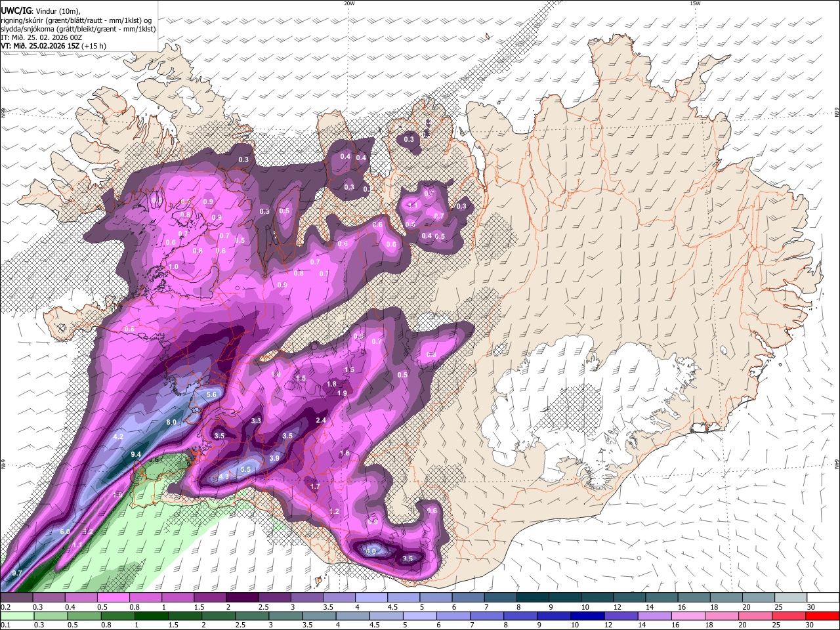The image size is (840, 630).
Task: Click the "VT: Mið. 25.02.2026 15Z" valid time
Action: point(39,46)
